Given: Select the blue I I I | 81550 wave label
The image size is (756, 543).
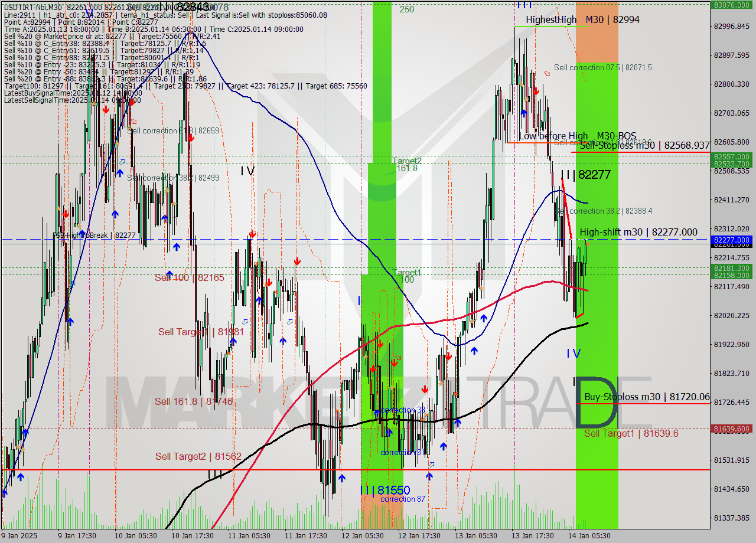Looking at the screenshot, I should (385, 490).
